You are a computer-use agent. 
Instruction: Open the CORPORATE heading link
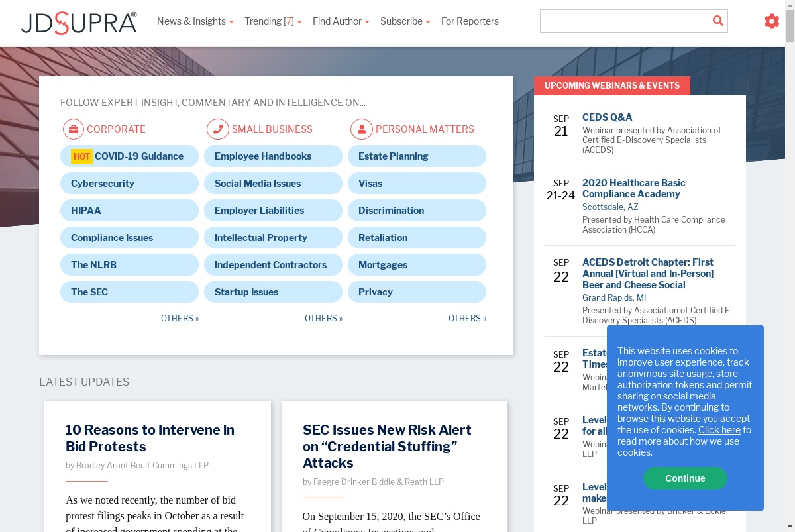click(116, 129)
